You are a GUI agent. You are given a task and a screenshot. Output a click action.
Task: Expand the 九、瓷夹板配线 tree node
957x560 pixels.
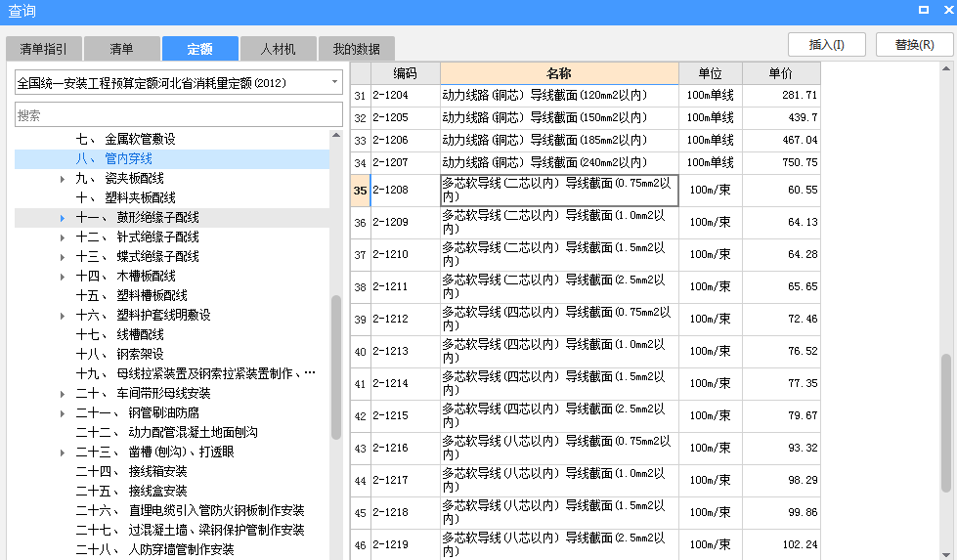click(63, 179)
